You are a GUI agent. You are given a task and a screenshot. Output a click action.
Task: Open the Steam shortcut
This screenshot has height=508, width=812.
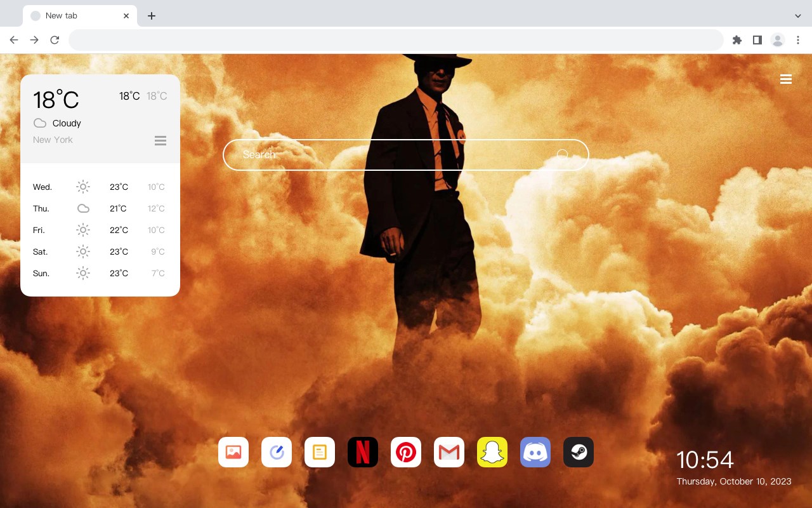(x=579, y=452)
